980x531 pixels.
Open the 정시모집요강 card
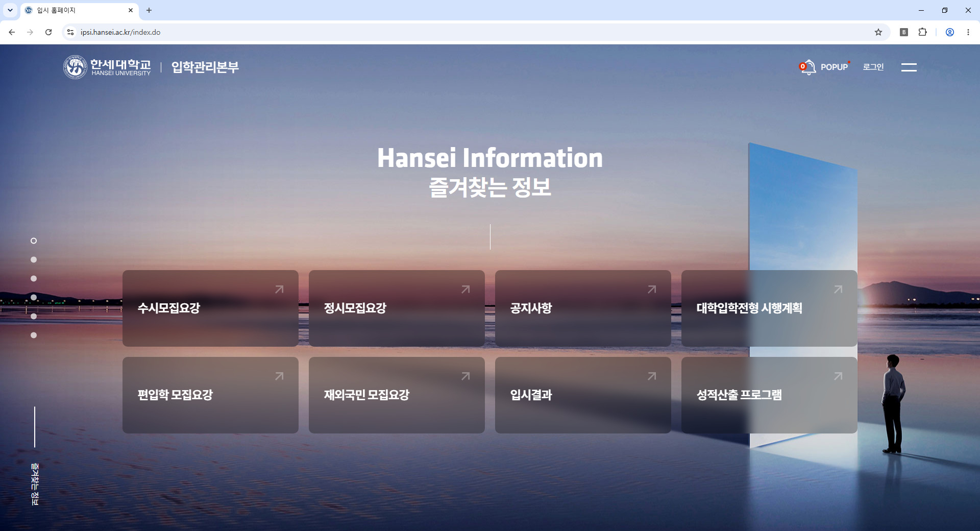(x=397, y=308)
